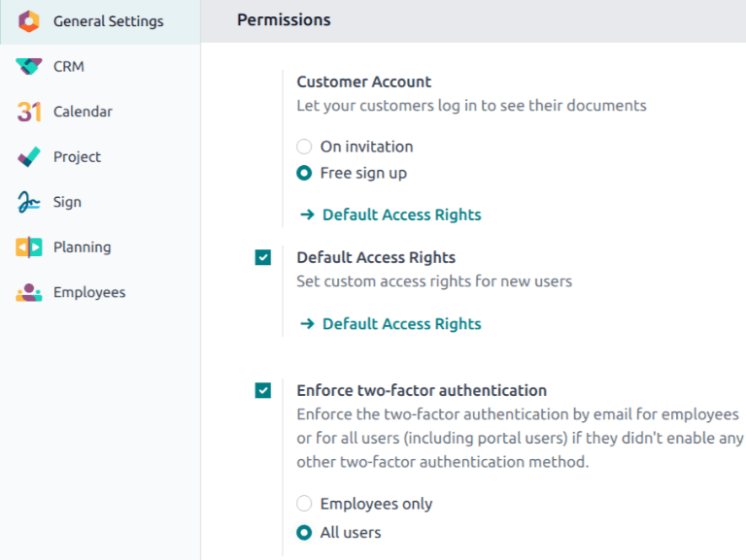This screenshot has width=746, height=560.
Task: Open CRM settings in the sidebar
Action: click(x=69, y=66)
